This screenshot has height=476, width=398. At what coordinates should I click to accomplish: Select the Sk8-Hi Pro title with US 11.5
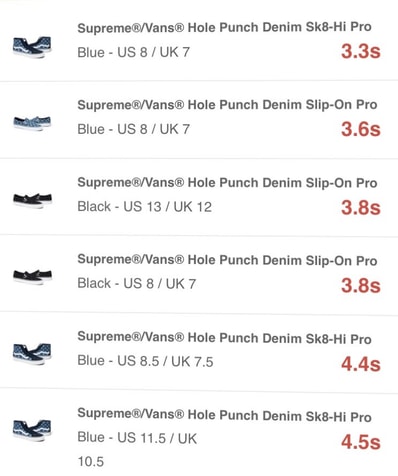[224, 415]
